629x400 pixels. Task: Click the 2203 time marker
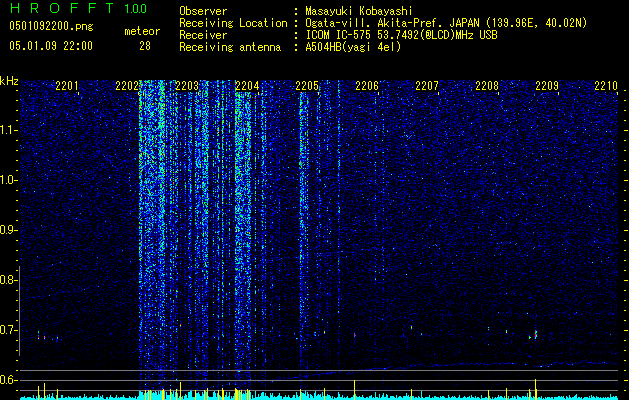click(187, 86)
